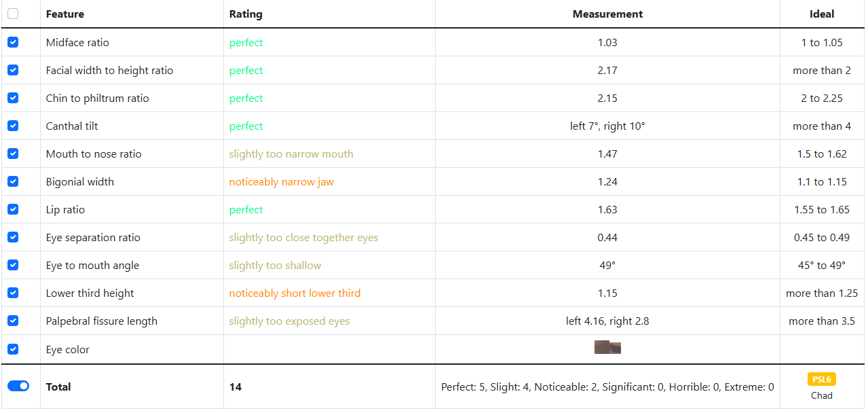Uncheck the Midface ratio checkbox
868x413 pixels.
tap(13, 42)
